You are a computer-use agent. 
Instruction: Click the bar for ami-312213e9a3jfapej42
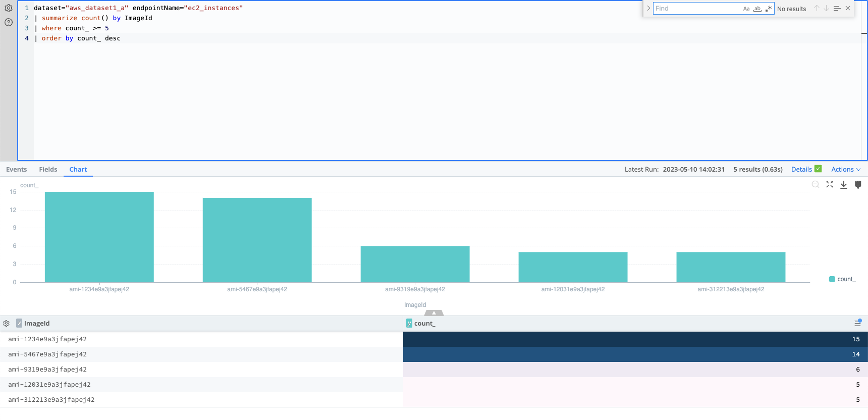point(731,267)
